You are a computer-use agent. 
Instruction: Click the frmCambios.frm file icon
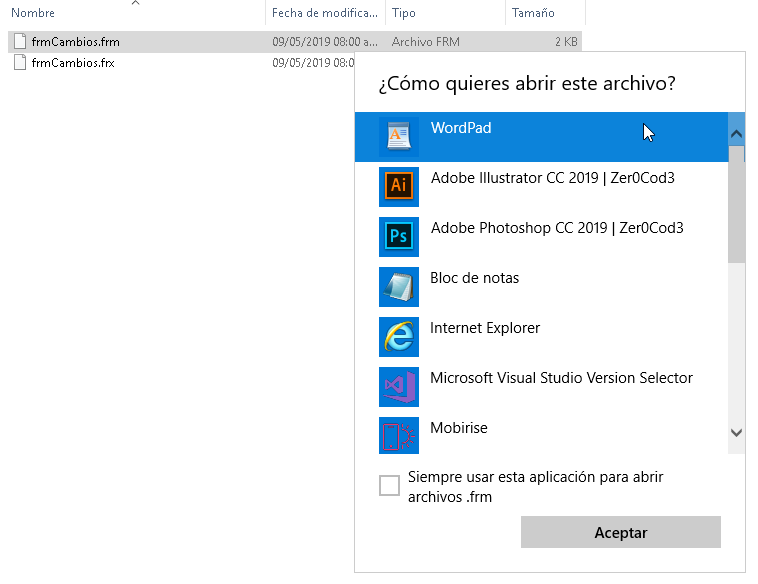coord(20,42)
